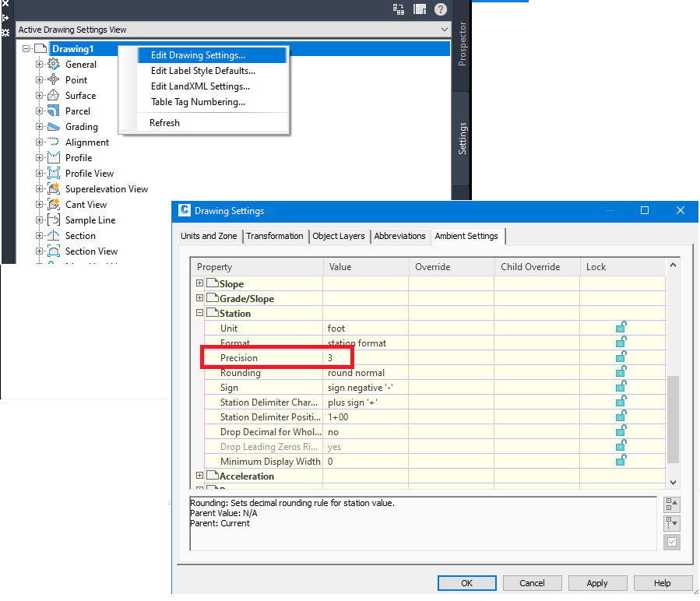This screenshot has height=601, width=700.
Task: Click the Surface node icon
Action: pyautogui.click(x=54, y=95)
